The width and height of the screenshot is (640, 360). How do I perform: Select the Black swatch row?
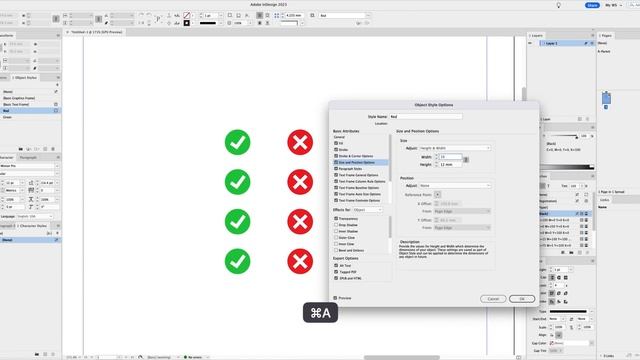point(565,213)
